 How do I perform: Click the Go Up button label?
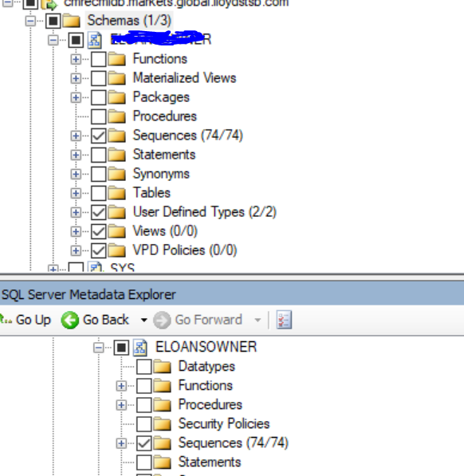33,320
